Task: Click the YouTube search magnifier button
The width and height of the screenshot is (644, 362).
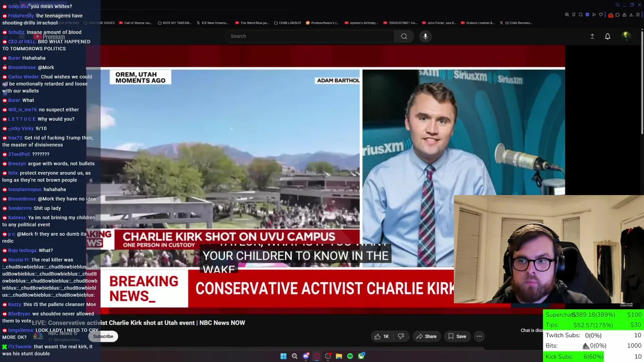Action: 404,36
